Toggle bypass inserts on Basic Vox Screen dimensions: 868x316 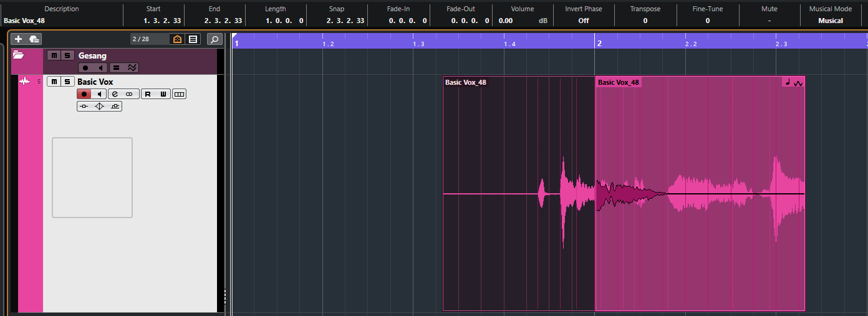(84, 107)
